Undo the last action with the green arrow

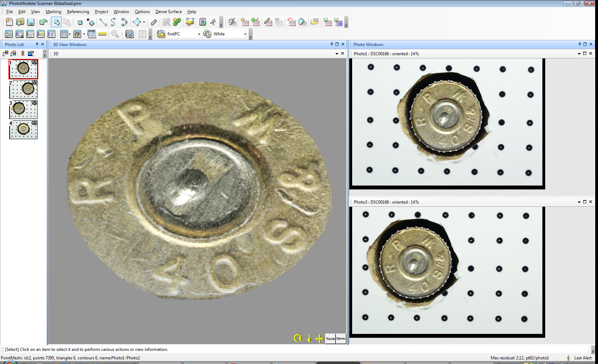point(43,22)
